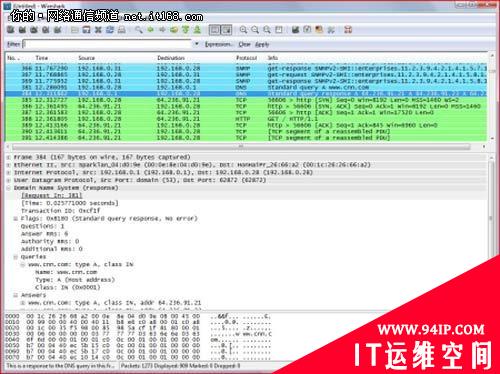500x374 pixels.
Task: Click the packet details vertical scrollbar
Action: tap(491, 218)
